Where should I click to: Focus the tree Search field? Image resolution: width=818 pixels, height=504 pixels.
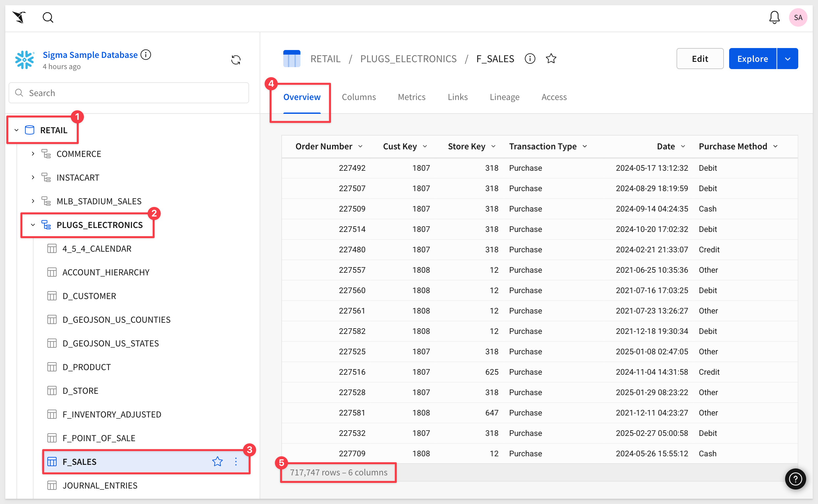(x=129, y=93)
